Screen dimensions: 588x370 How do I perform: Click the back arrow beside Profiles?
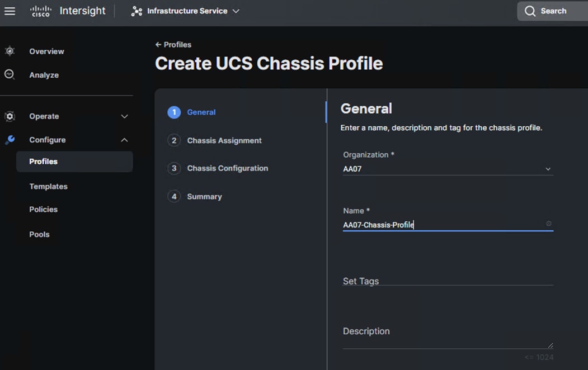(x=158, y=45)
